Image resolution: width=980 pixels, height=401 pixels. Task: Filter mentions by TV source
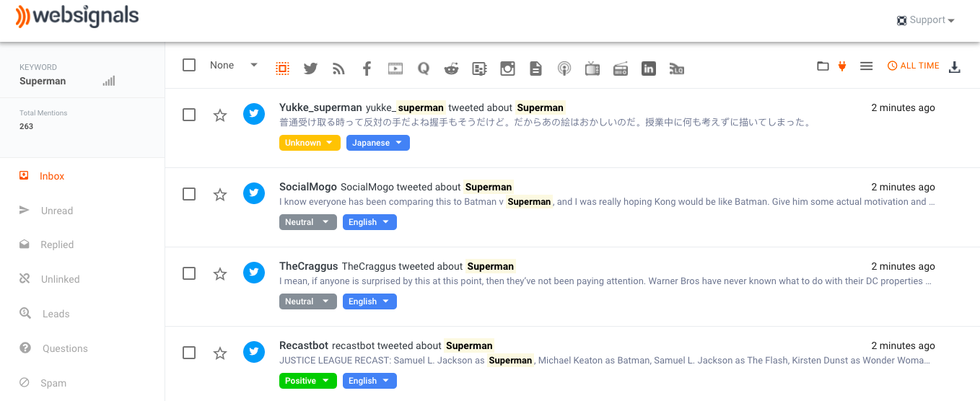coord(592,69)
